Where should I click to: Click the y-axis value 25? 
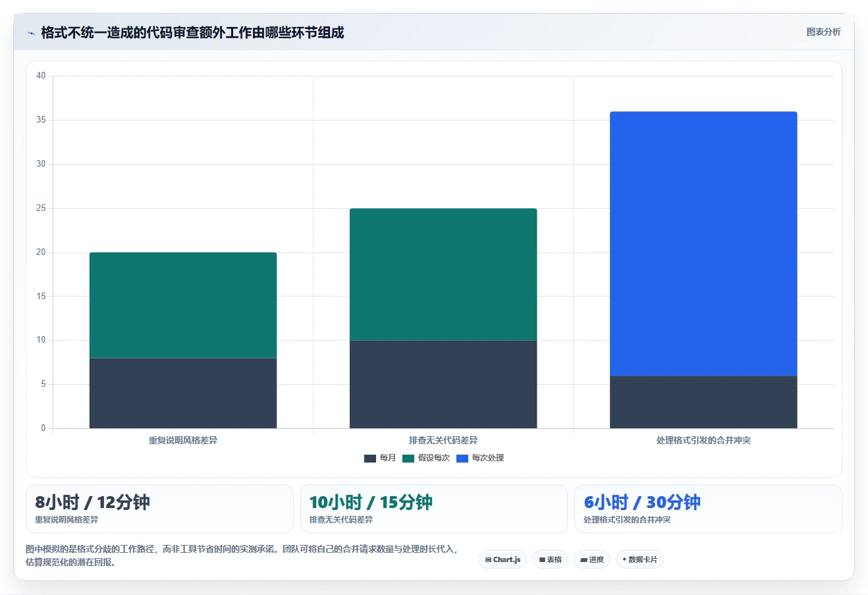coord(41,208)
